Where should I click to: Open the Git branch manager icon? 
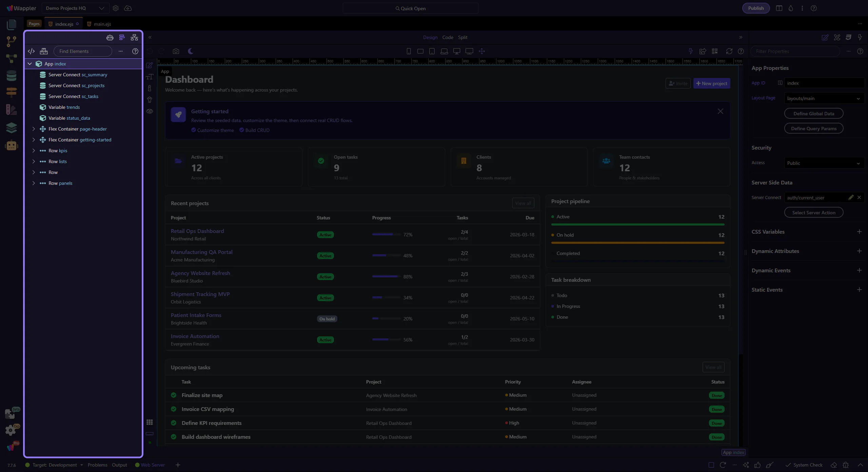point(12,42)
